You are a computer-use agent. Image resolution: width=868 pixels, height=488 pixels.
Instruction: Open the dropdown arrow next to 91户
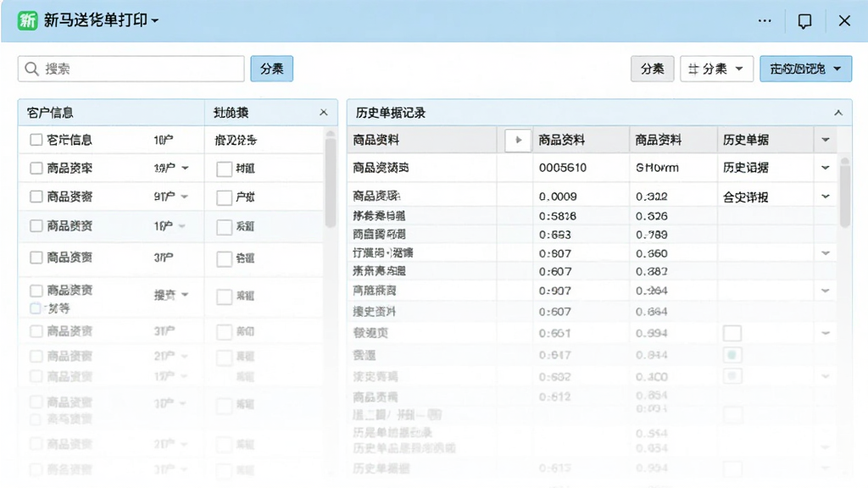[184, 197]
